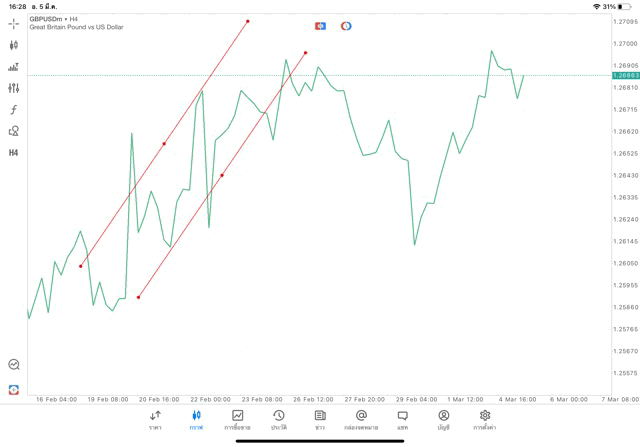This screenshot has width=640, height=447.
Task: Switch to the การซื้อขาย (Trade) tab
Action: coord(237,419)
